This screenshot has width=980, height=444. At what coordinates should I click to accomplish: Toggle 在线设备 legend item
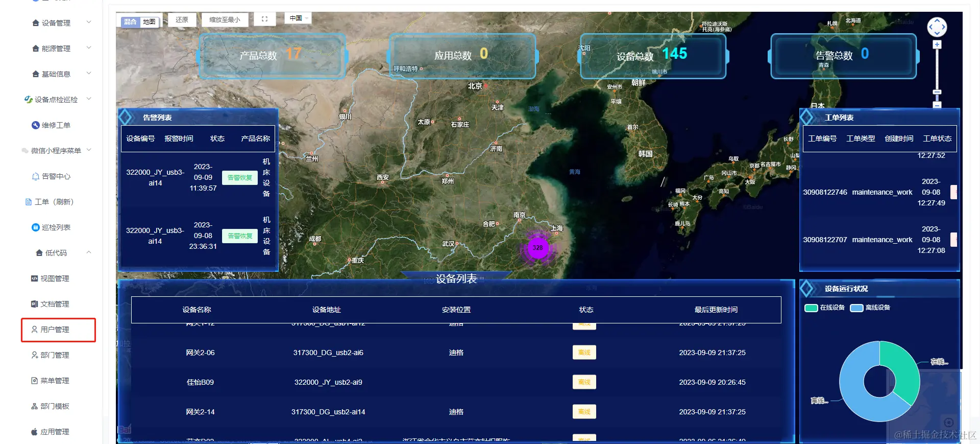[x=824, y=308]
